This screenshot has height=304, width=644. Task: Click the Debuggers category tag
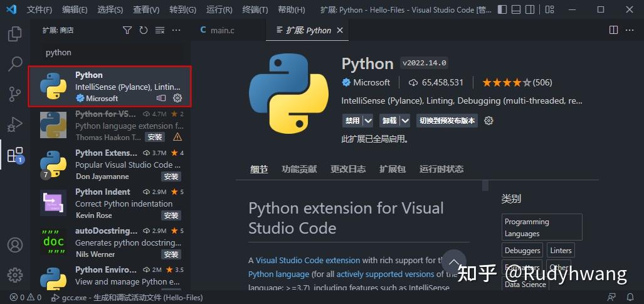[x=522, y=250]
